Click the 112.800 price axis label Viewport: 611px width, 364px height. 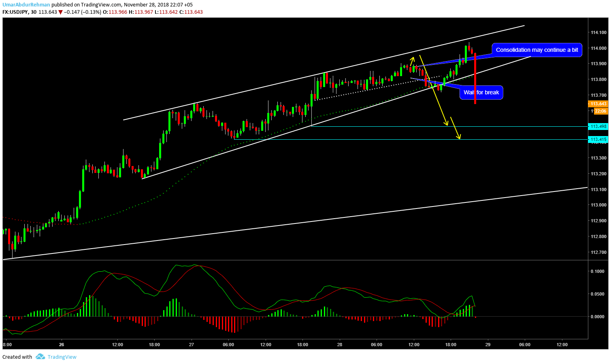pyautogui.click(x=598, y=236)
